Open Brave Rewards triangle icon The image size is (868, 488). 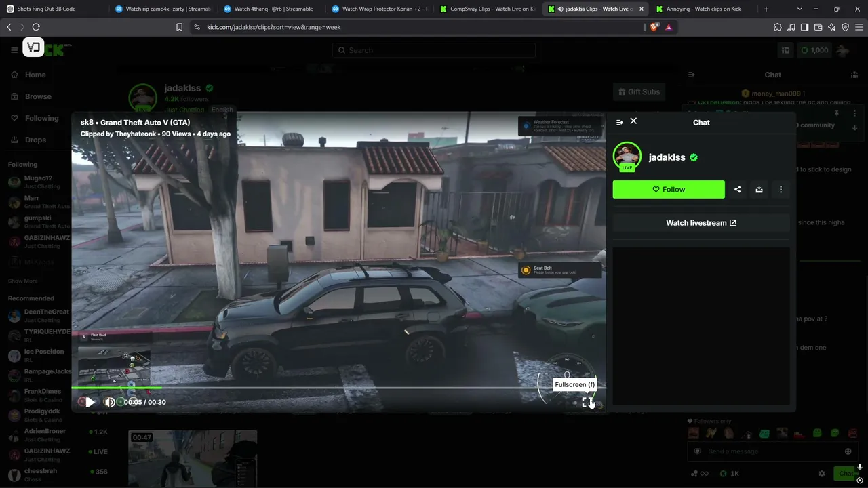pyautogui.click(x=669, y=27)
